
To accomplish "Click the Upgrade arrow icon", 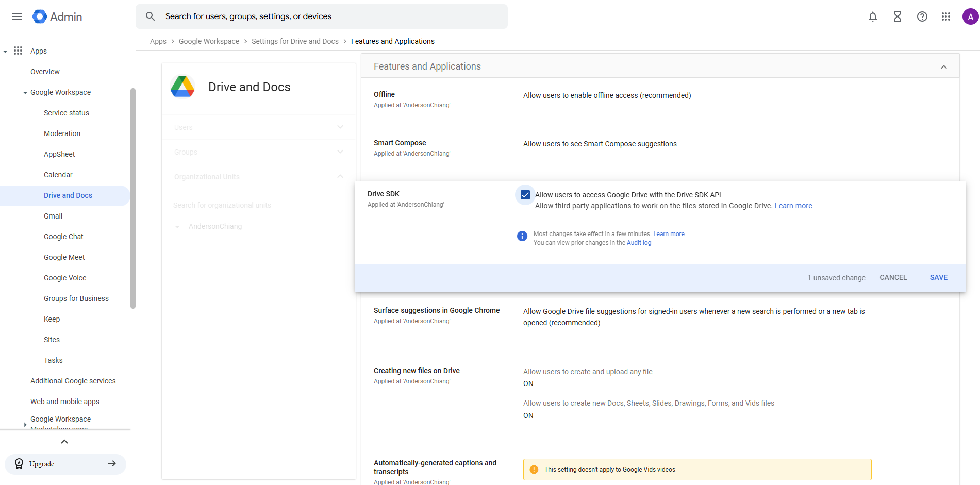I will (x=112, y=464).
